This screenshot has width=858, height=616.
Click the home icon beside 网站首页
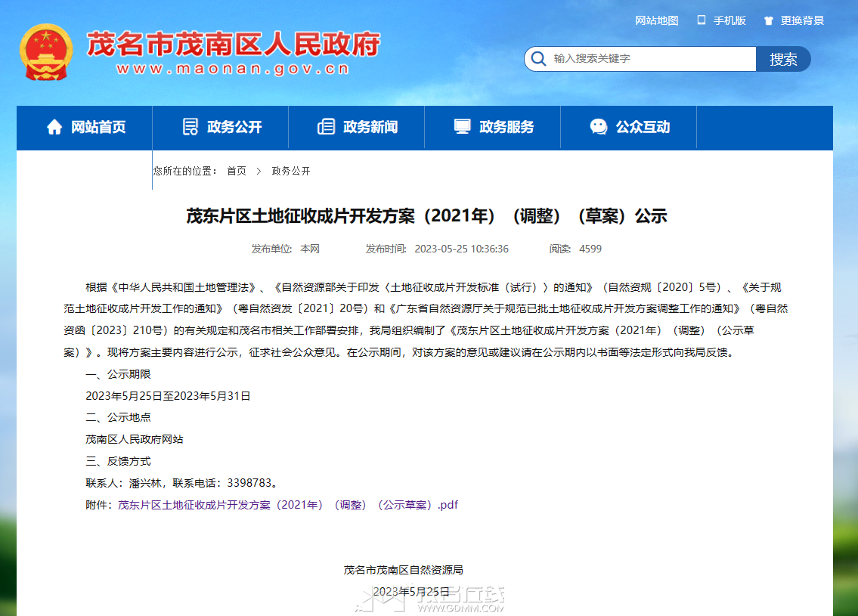54,127
